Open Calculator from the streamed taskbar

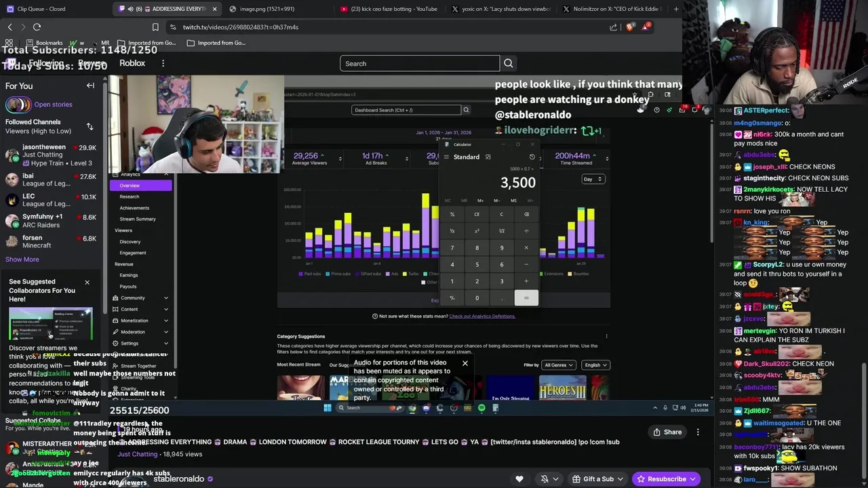coord(495,408)
